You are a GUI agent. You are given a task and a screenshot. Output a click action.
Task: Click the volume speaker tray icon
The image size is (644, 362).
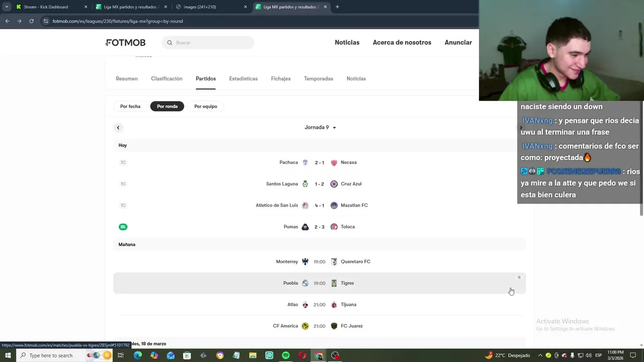click(589, 355)
